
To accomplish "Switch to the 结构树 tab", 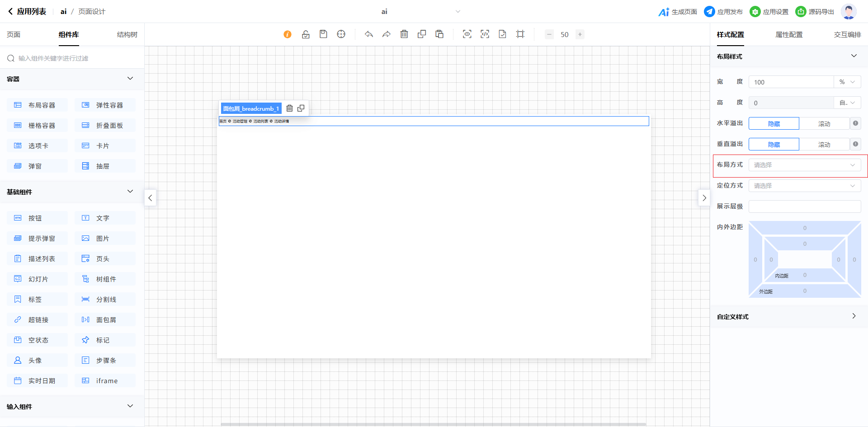I will click(x=127, y=35).
